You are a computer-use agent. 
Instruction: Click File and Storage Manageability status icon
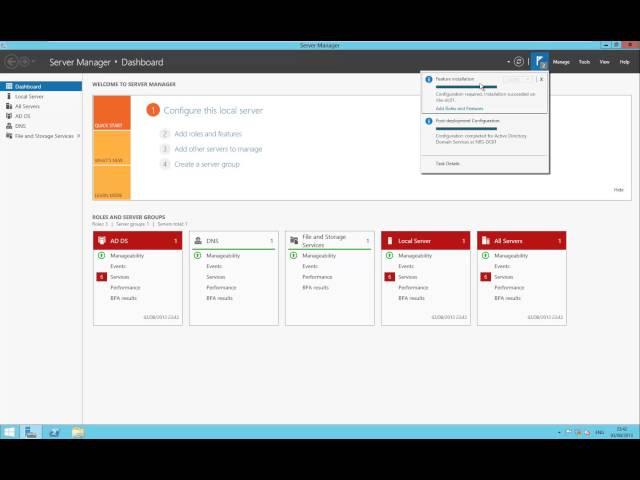tap(293, 256)
